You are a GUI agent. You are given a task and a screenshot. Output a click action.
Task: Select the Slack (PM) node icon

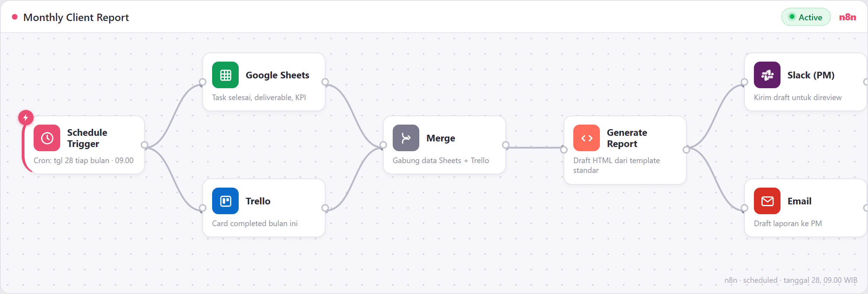click(767, 75)
